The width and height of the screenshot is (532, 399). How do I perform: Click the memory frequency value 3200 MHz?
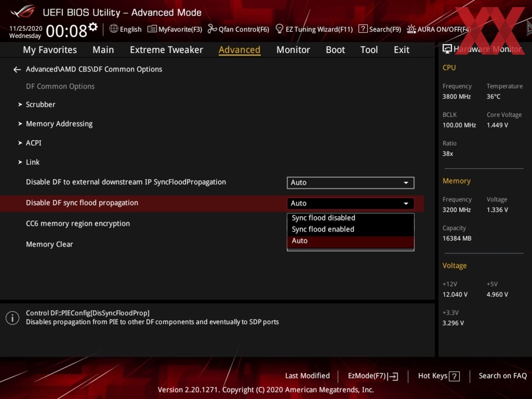(457, 210)
